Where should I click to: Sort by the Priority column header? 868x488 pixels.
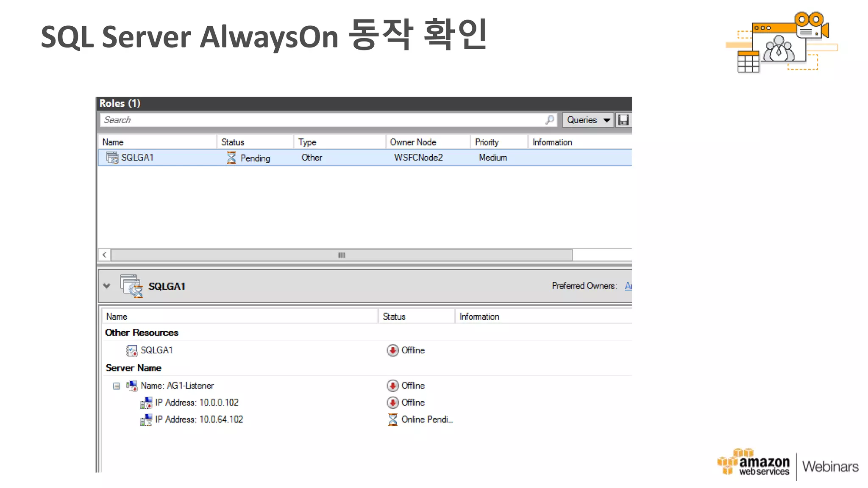(x=499, y=142)
